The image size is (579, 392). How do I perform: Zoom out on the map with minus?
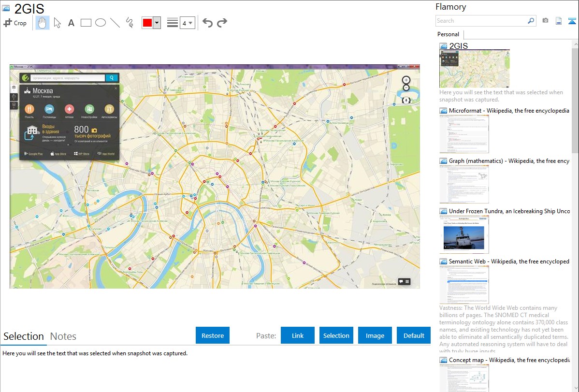(406, 88)
